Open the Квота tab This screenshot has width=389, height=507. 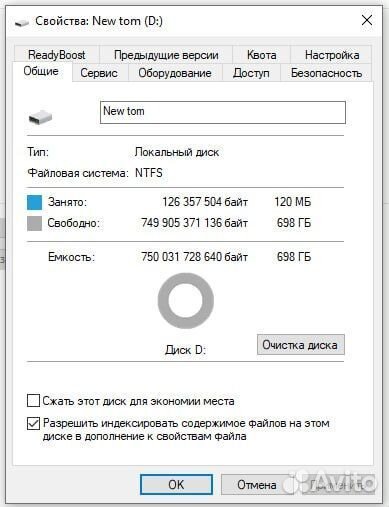pyautogui.click(x=261, y=55)
